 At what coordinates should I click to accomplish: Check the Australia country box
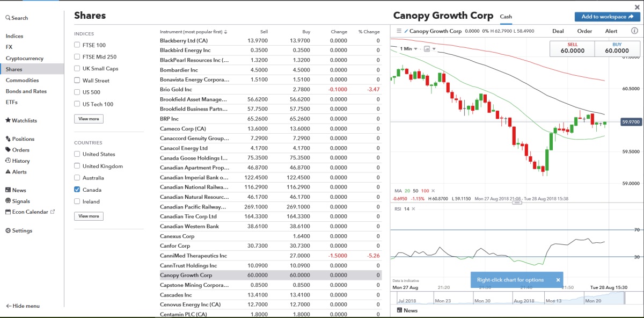coord(78,178)
